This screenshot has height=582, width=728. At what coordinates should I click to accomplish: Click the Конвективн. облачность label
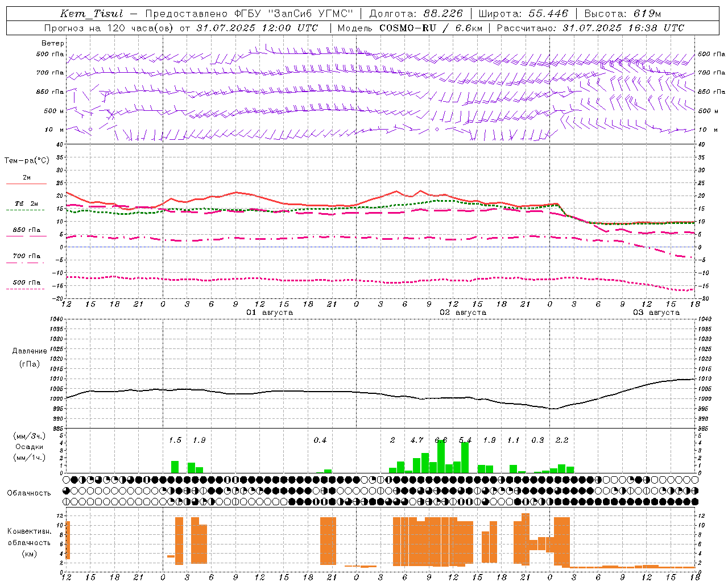29,537
